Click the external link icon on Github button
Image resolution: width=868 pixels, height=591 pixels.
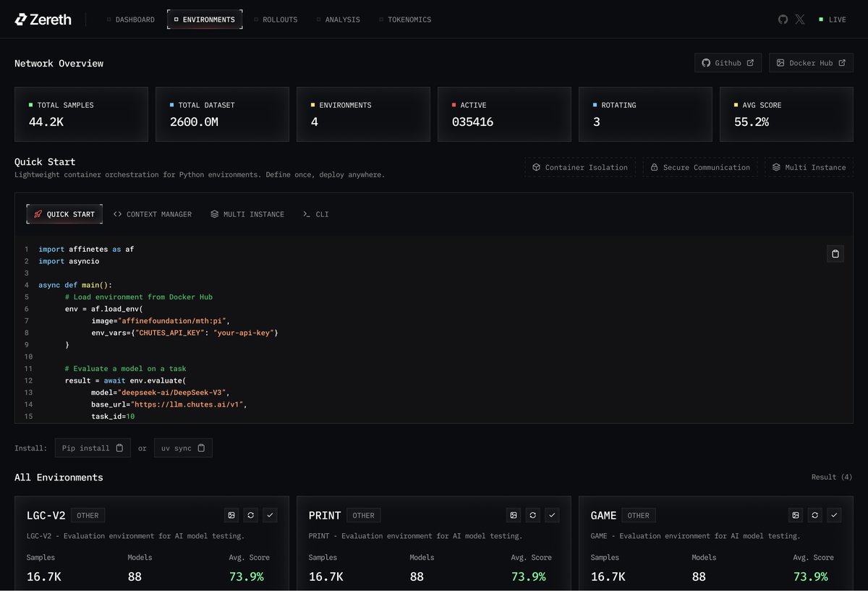(750, 63)
